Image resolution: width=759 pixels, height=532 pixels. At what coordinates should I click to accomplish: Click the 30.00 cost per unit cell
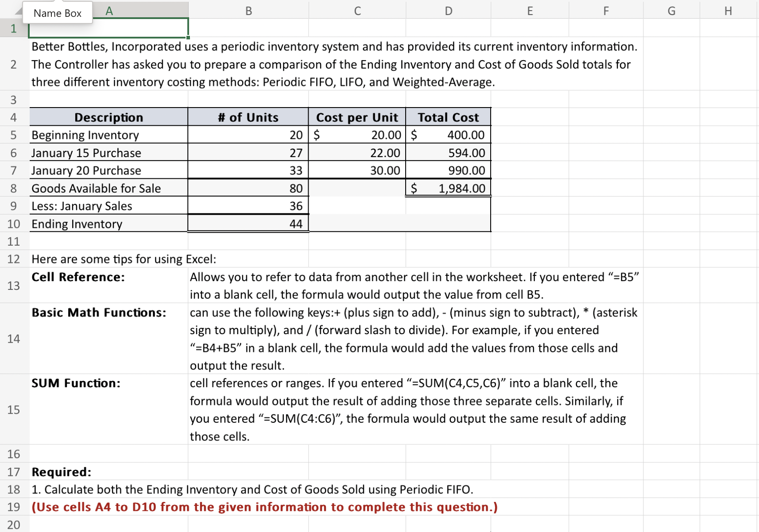coord(357,170)
